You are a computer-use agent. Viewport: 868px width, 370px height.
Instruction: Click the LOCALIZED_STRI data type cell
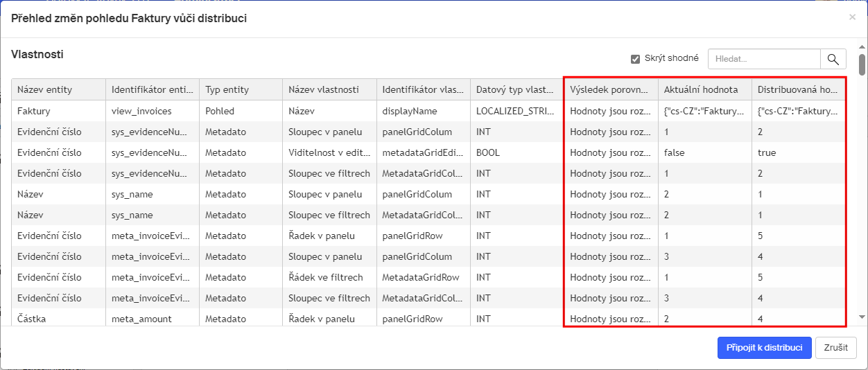(x=517, y=111)
